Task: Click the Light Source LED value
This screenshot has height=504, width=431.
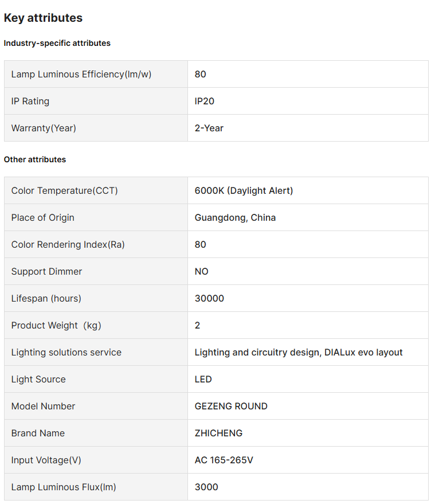Action: (203, 379)
